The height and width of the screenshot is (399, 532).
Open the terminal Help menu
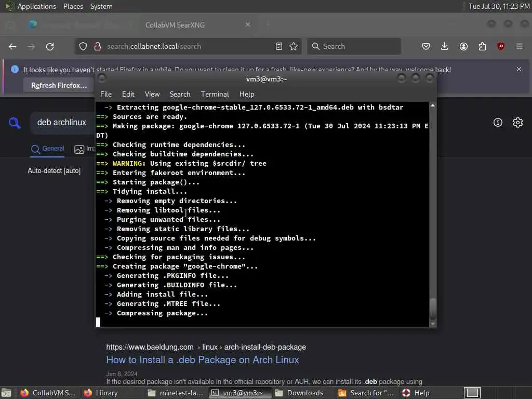click(x=247, y=95)
